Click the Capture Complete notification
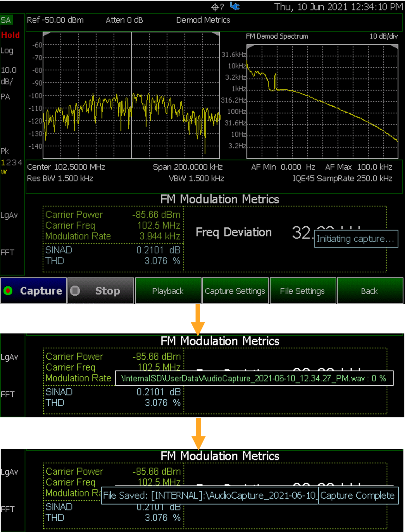 [x=358, y=496]
